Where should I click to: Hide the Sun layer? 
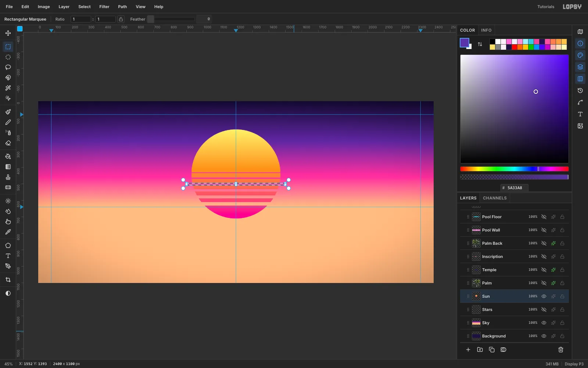pos(544,296)
